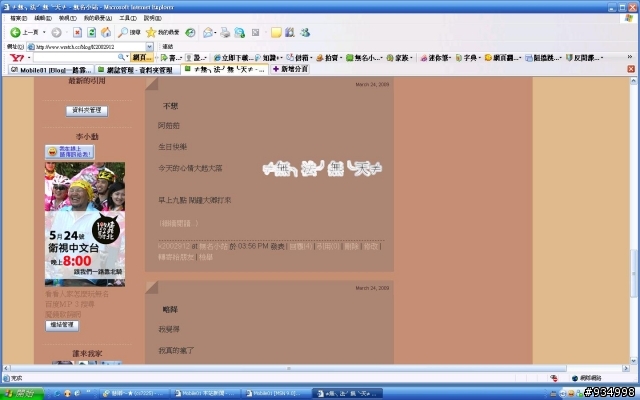The image size is (640, 400).
Task: Click the Edit page globe icon
Action: tap(239, 33)
